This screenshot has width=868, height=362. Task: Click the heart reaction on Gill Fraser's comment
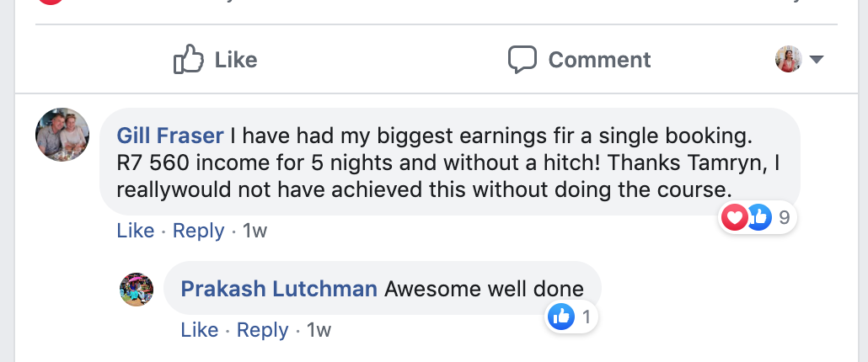click(734, 218)
